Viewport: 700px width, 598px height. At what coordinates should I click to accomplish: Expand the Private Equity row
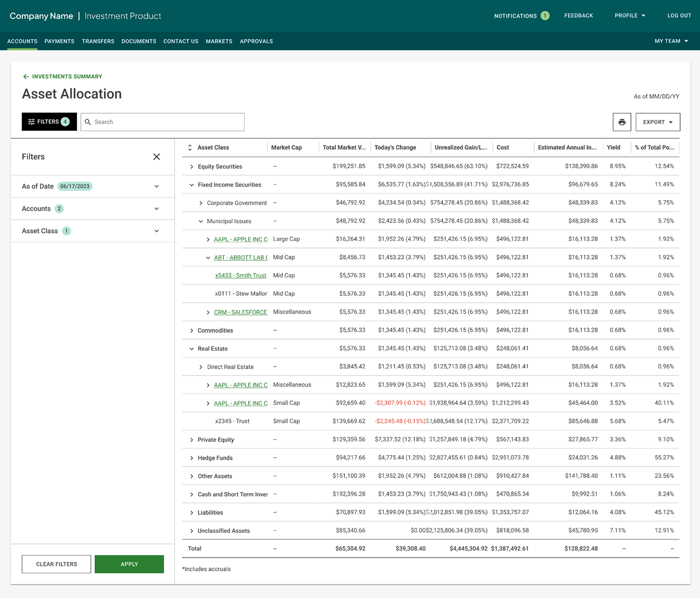(192, 440)
